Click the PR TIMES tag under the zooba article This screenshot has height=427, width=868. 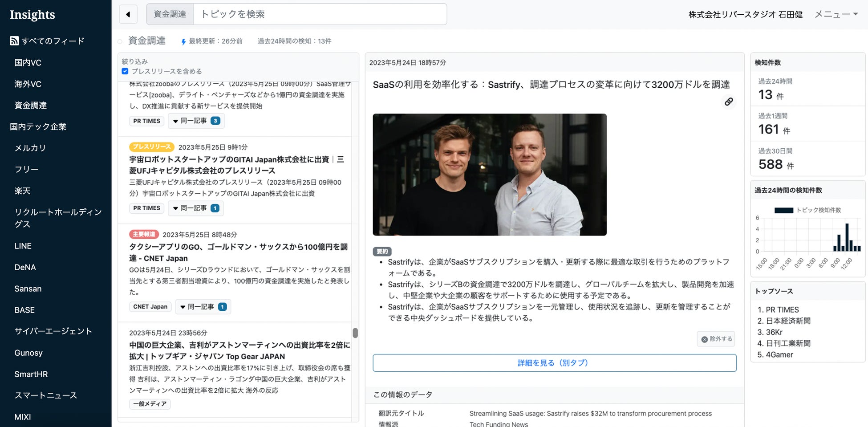tap(147, 121)
